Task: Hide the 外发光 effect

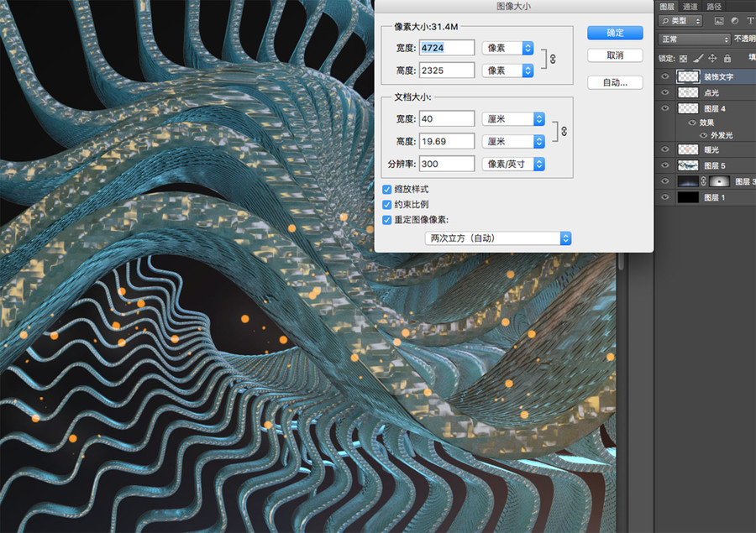Action: pos(703,135)
